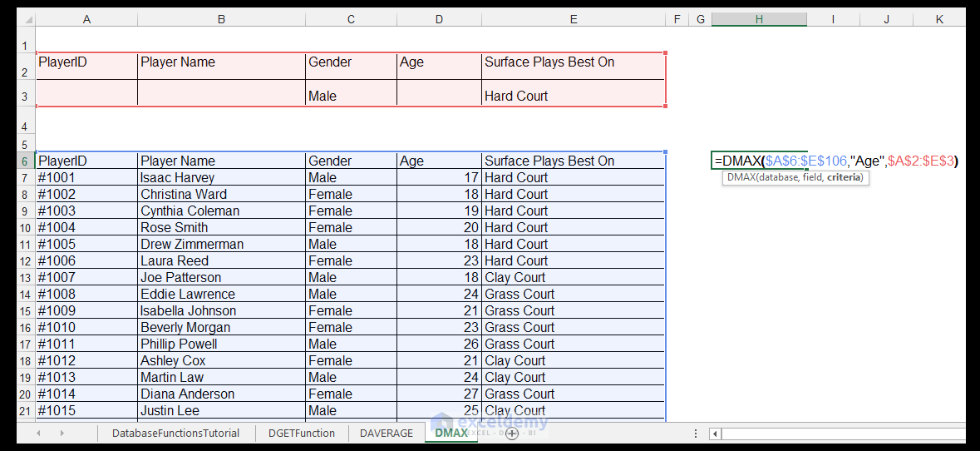
Task: Click the DMAX function syntax tooltip
Action: tap(795, 177)
